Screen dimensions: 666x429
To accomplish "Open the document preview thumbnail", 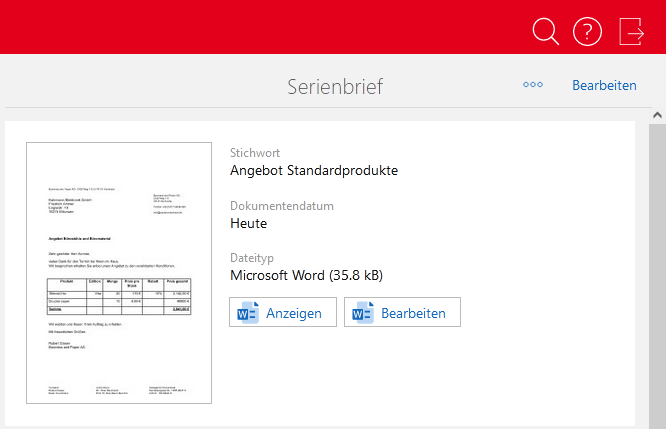I will [x=119, y=273].
